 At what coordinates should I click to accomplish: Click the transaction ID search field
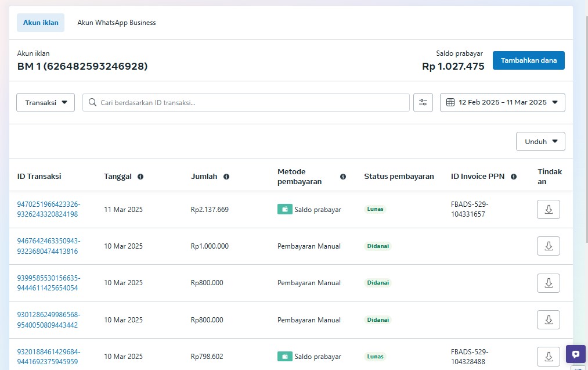[x=246, y=102]
